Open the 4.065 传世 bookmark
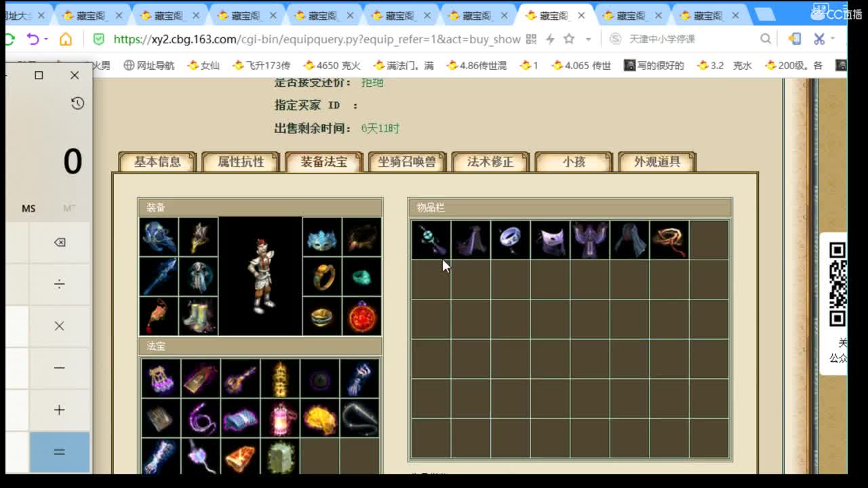The width and height of the screenshot is (868, 488). [x=581, y=66]
